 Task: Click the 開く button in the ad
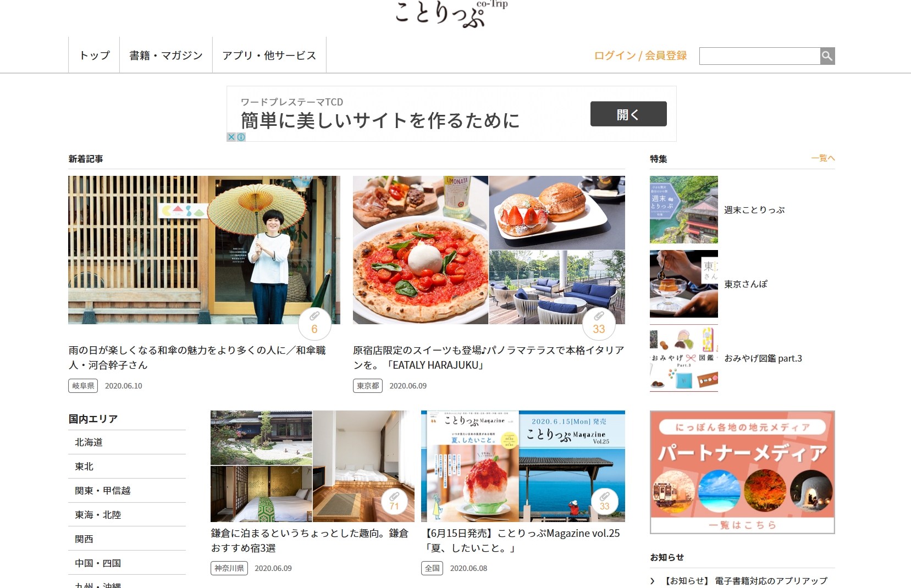[628, 114]
